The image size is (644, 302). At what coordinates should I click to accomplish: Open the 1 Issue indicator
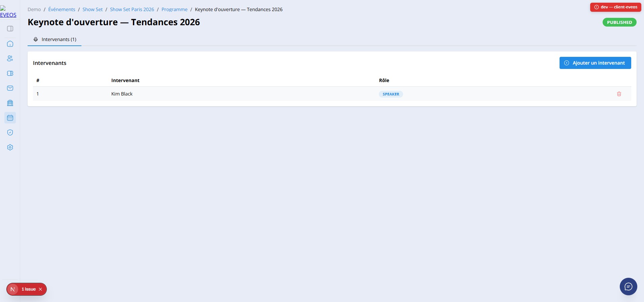(x=28, y=289)
